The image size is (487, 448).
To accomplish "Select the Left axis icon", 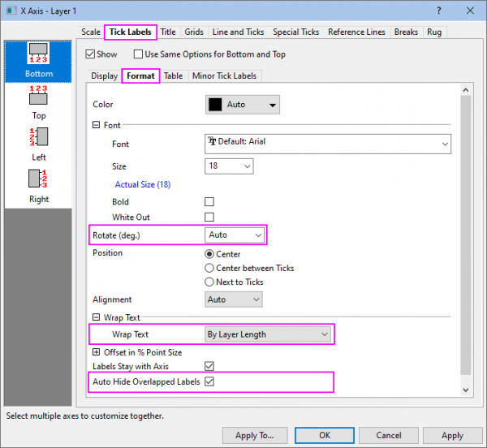I will point(38,139).
